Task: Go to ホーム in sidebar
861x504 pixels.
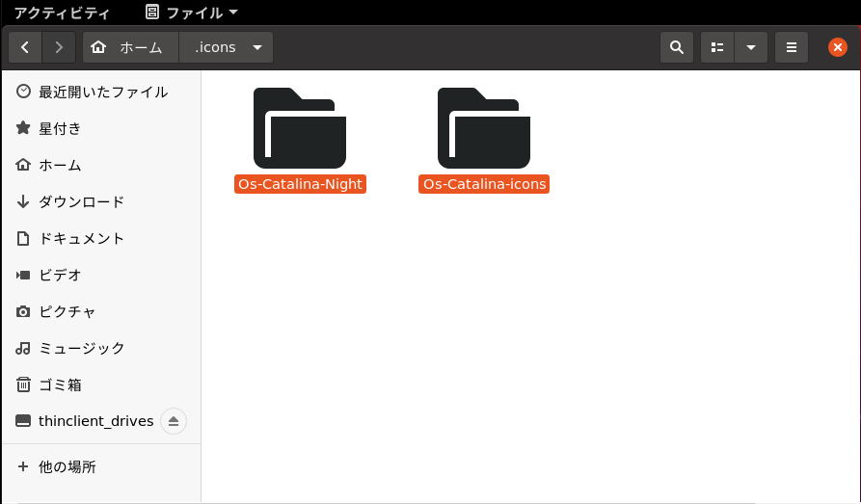Action: pyautogui.click(x=101, y=165)
